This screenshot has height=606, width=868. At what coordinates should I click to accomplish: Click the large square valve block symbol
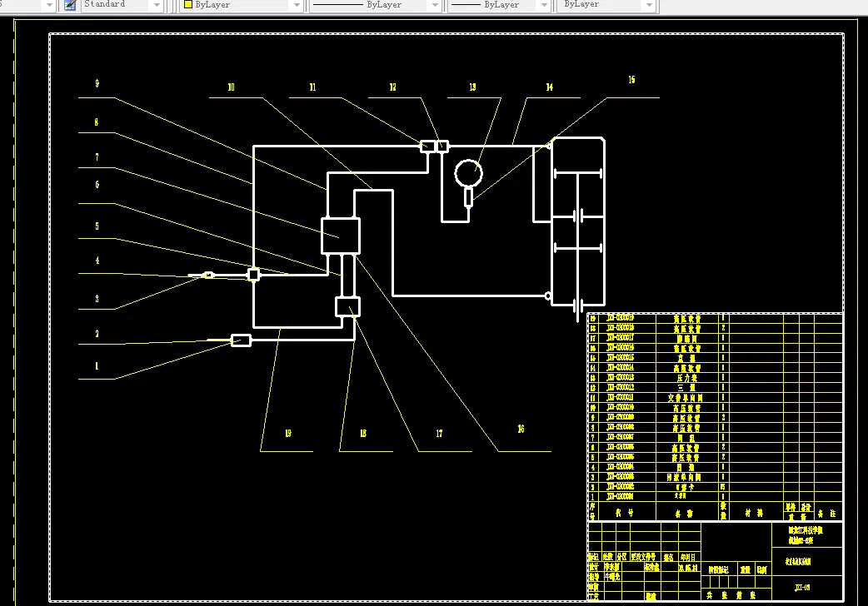coord(341,236)
